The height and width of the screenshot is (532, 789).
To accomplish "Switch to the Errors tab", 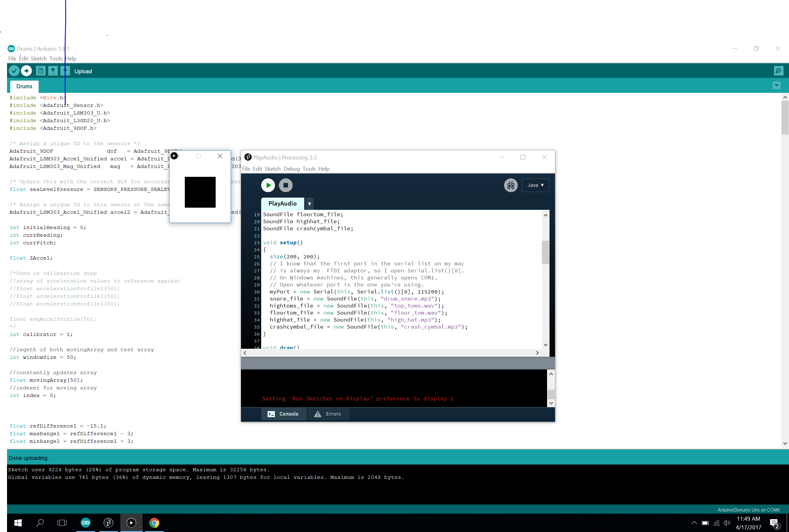I will tap(328, 414).
